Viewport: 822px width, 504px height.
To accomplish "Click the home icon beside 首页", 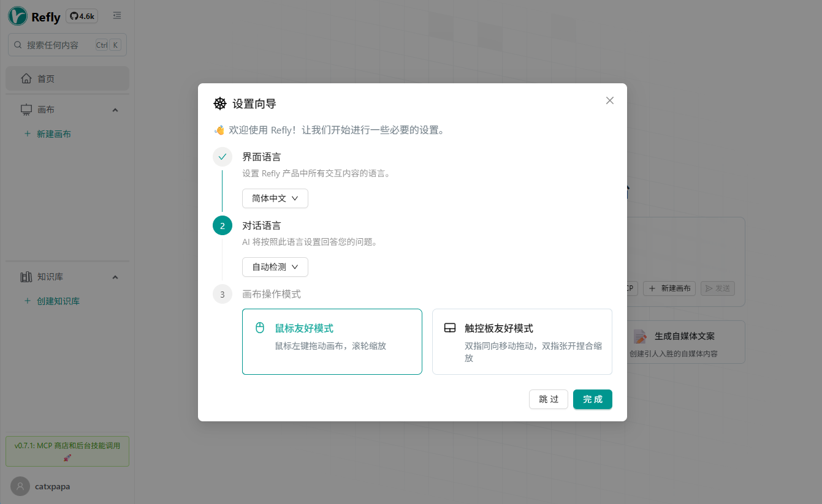I will click(26, 78).
